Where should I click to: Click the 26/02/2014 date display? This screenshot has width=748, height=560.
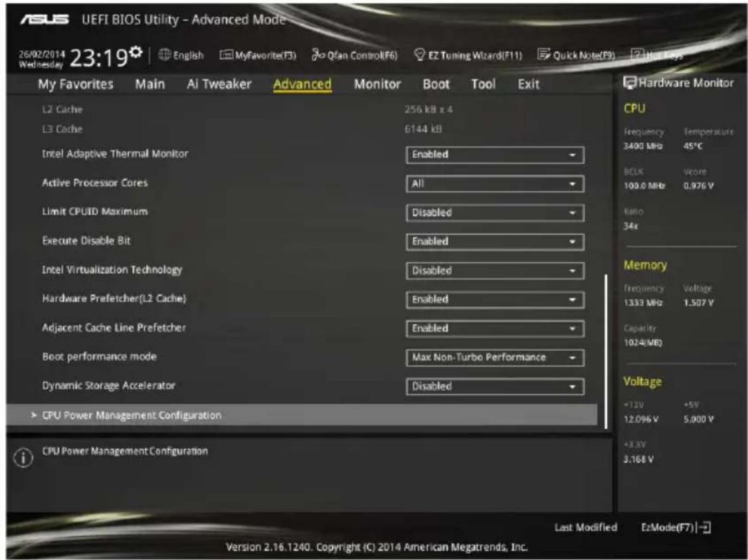pyautogui.click(x=42, y=54)
